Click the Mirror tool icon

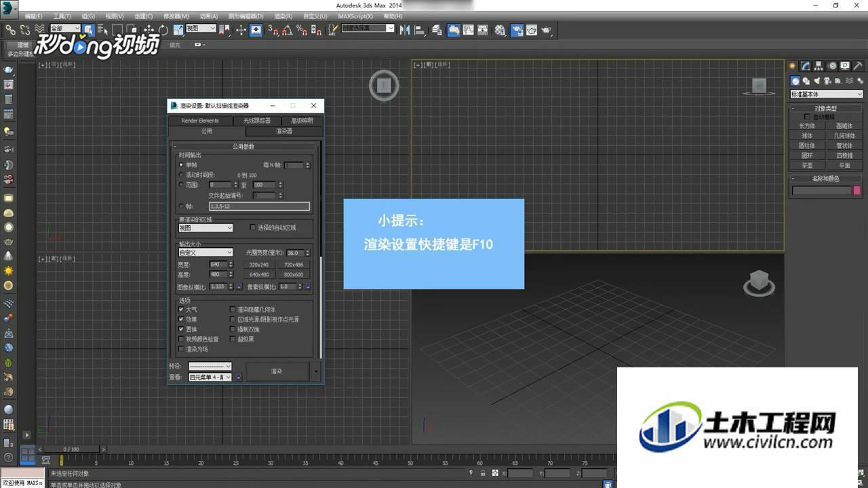point(405,30)
